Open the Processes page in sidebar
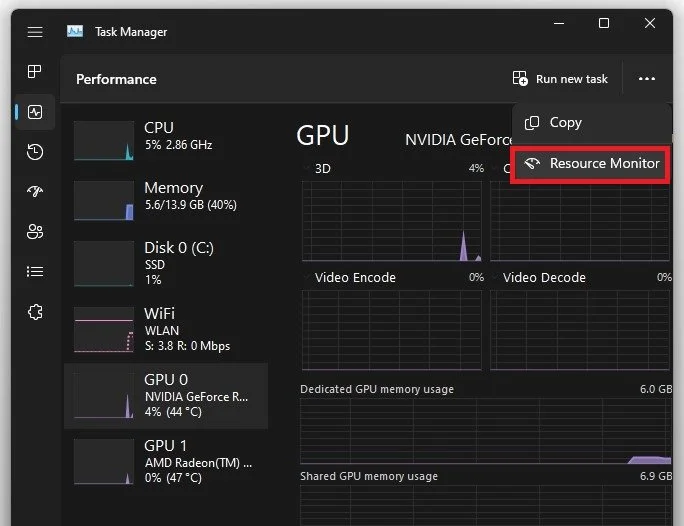Image resolution: width=684 pixels, height=526 pixels. [34, 71]
